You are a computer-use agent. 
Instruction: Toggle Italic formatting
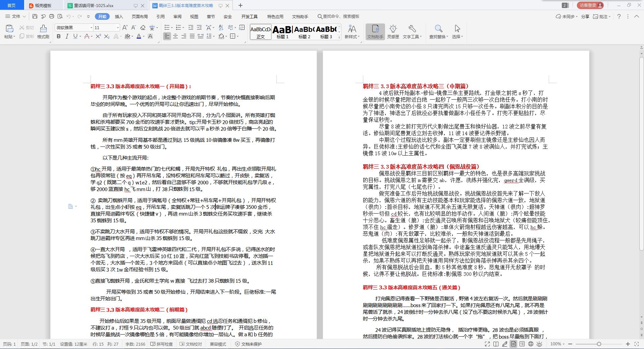click(67, 36)
